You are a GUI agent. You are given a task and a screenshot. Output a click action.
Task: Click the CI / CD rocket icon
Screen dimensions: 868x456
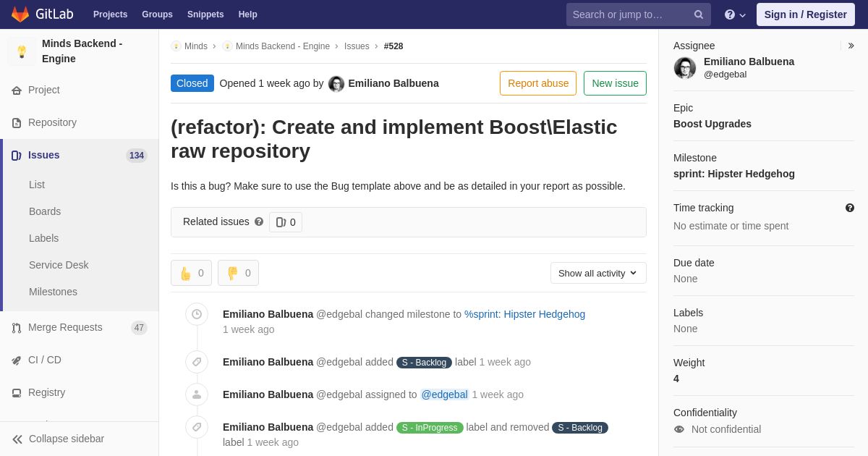pos(17,360)
